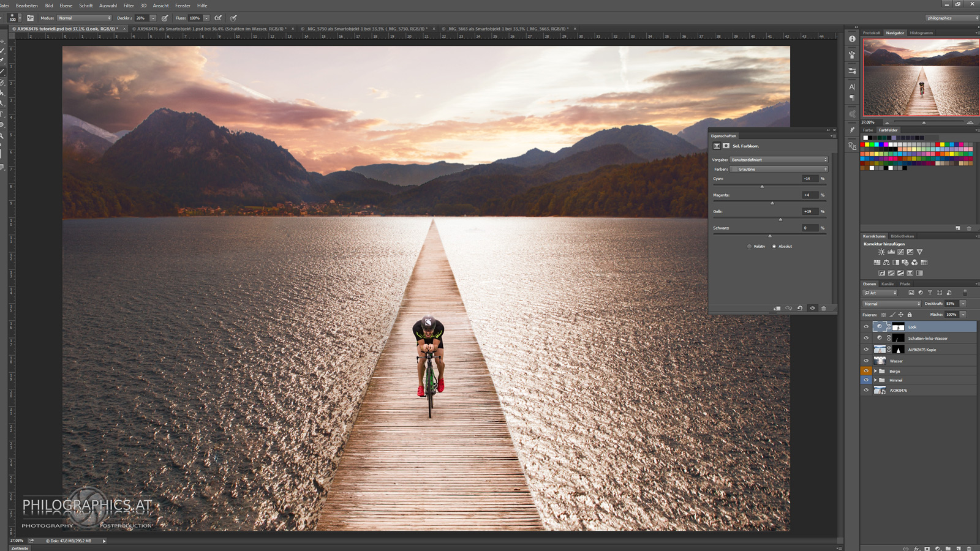
Task: Toggle visibility of the Look layer
Action: point(866,327)
